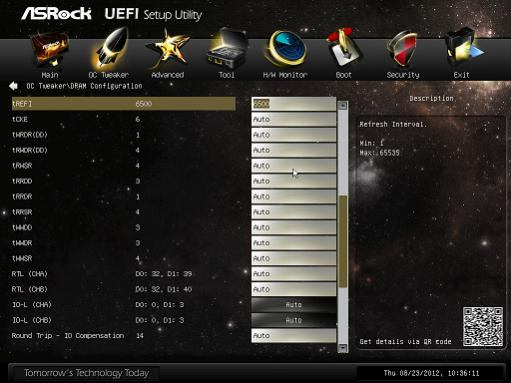Open the tWWDD Auto field
The width and height of the screenshot is (511, 383).
[x=294, y=227]
